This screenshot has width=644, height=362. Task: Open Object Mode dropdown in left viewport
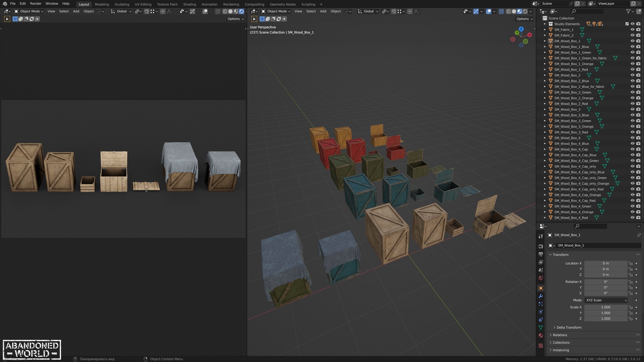tap(29, 11)
